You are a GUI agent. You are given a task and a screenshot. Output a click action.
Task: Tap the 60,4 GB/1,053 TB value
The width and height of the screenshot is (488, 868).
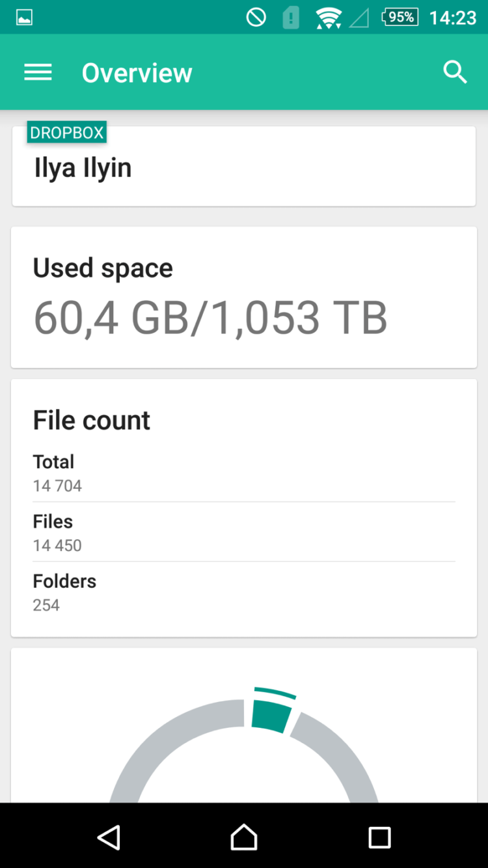click(210, 318)
